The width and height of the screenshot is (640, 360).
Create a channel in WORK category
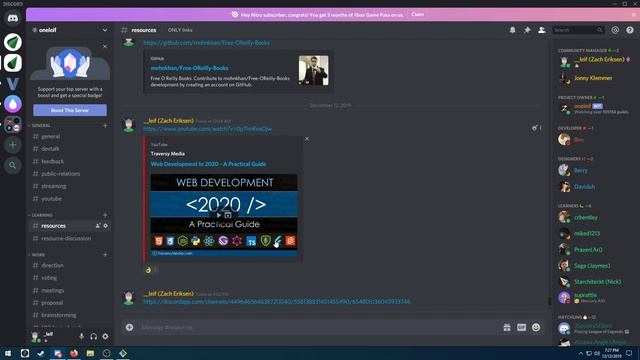pyautogui.click(x=105, y=255)
